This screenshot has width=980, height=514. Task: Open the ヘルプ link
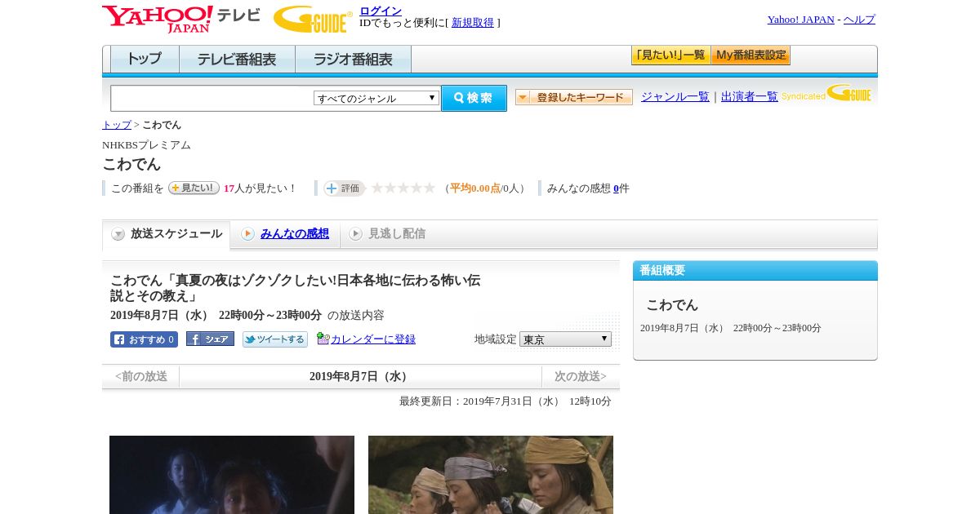pos(859,19)
